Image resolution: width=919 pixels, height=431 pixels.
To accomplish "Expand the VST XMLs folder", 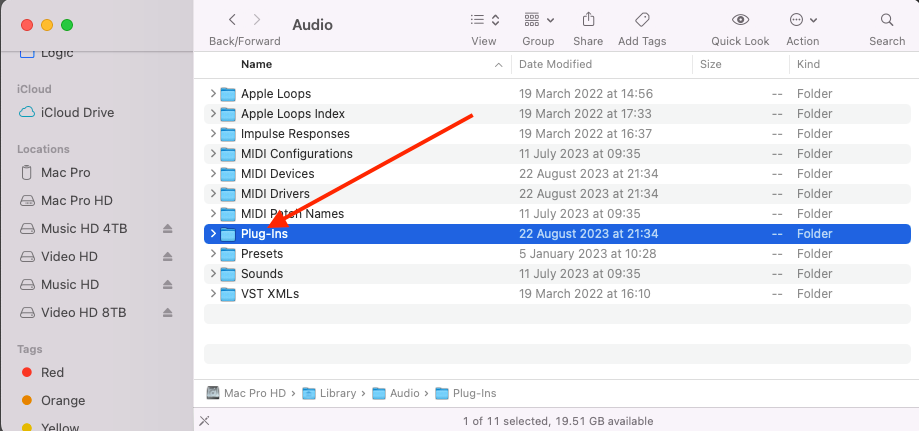I will point(213,294).
